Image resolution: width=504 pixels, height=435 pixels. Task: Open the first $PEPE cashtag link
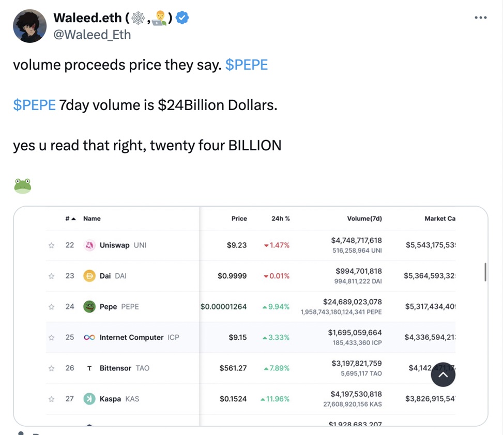point(247,65)
